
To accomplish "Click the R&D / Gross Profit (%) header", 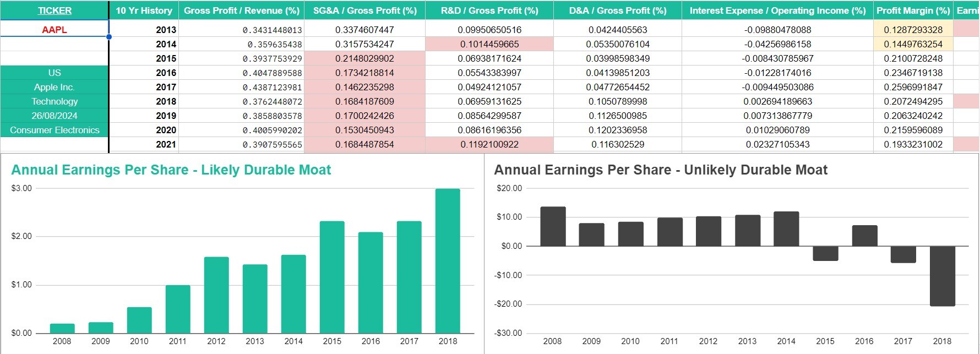I will [x=489, y=10].
